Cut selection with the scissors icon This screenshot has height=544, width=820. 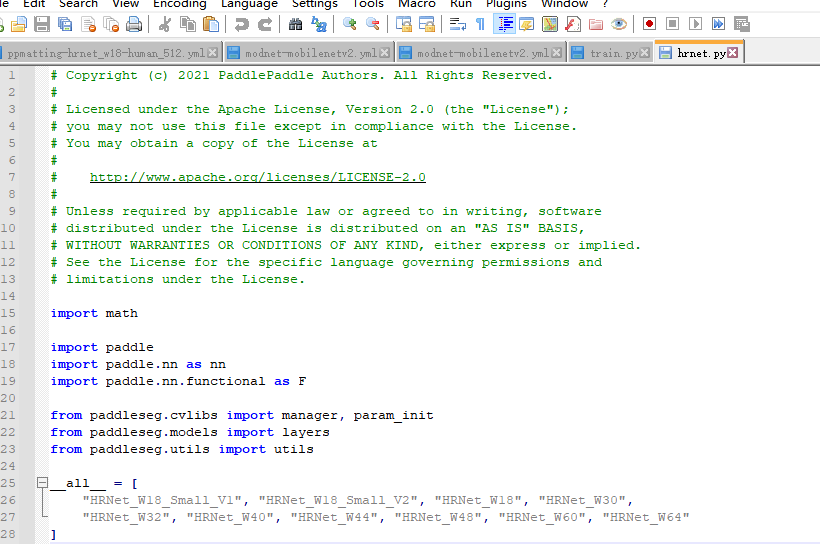tap(165, 24)
